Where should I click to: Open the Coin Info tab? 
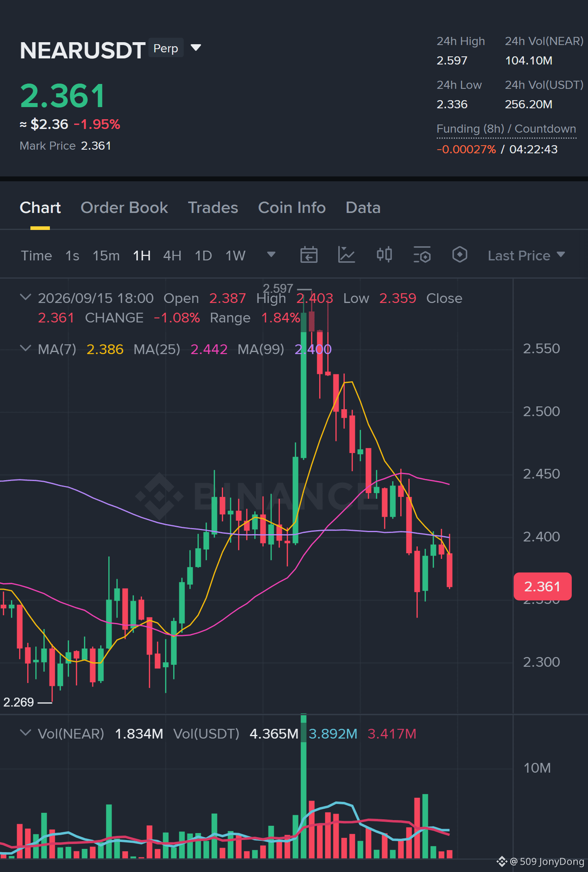292,208
